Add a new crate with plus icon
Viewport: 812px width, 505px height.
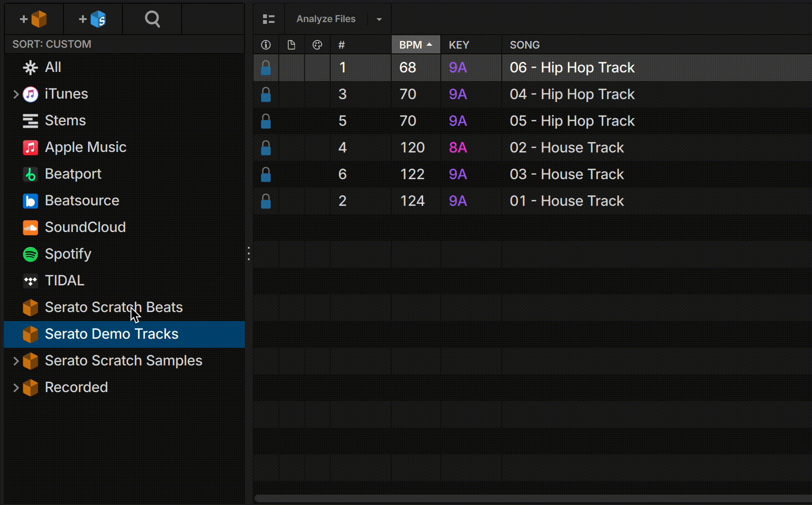[33, 19]
